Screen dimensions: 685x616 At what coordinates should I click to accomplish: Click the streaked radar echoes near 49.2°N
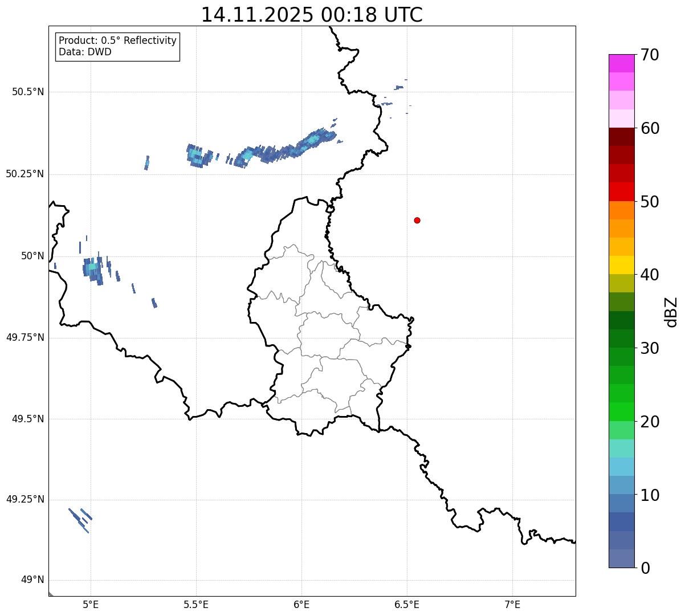click(80, 520)
